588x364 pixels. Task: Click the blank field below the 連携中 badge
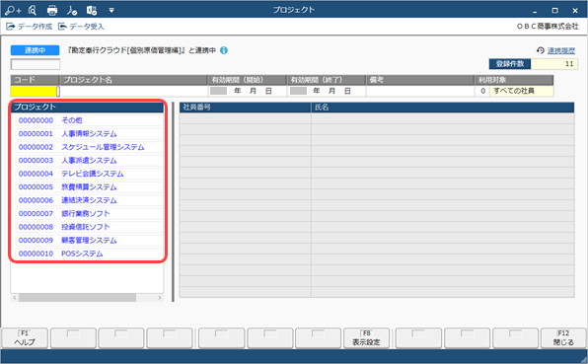pyautogui.click(x=36, y=64)
